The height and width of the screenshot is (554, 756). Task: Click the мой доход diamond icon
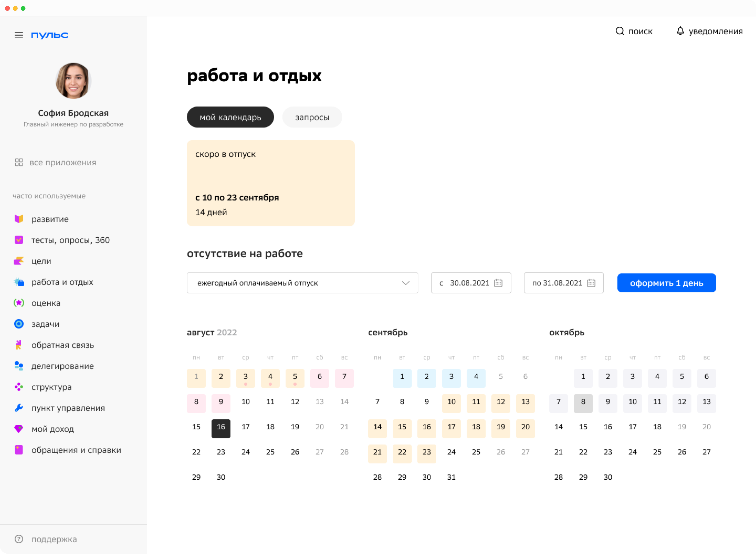tap(19, 429)
